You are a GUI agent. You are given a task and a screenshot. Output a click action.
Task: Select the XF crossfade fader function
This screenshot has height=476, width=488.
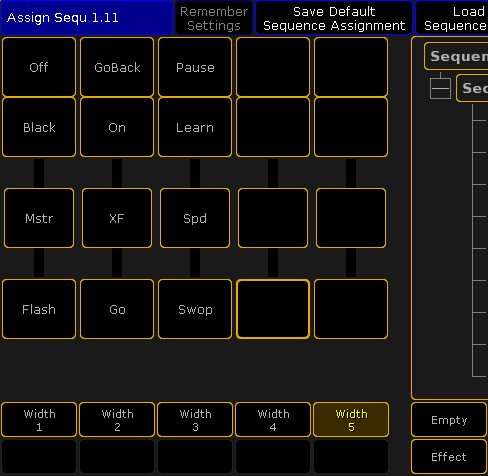point(117,218)
